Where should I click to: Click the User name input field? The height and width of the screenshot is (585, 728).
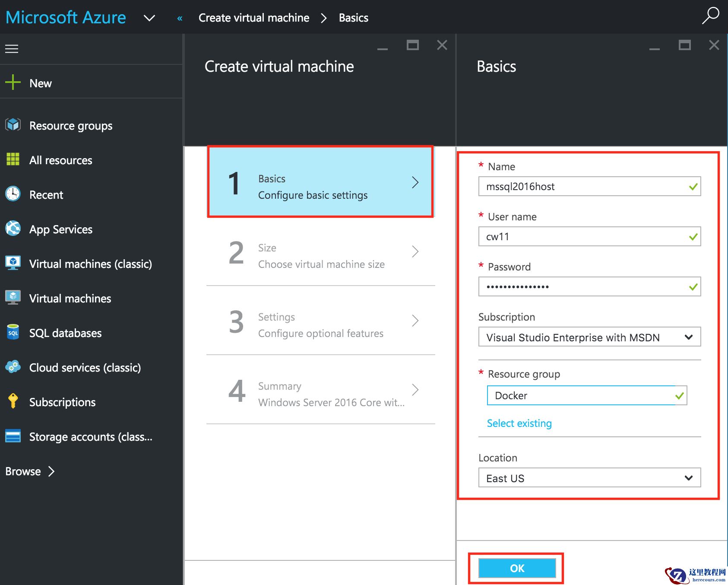coord(589,237)
